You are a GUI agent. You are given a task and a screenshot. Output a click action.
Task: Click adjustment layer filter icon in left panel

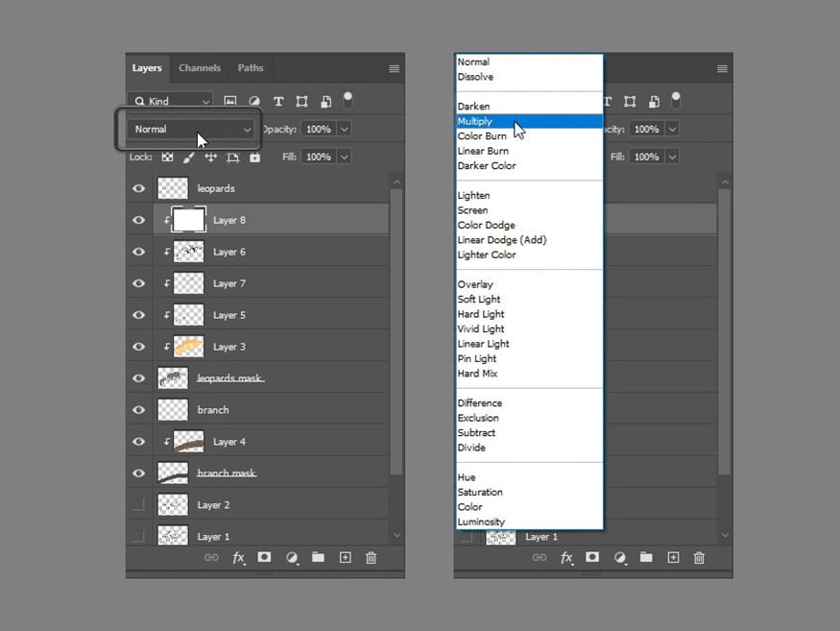pyautogui.click(x=254, y=101)
